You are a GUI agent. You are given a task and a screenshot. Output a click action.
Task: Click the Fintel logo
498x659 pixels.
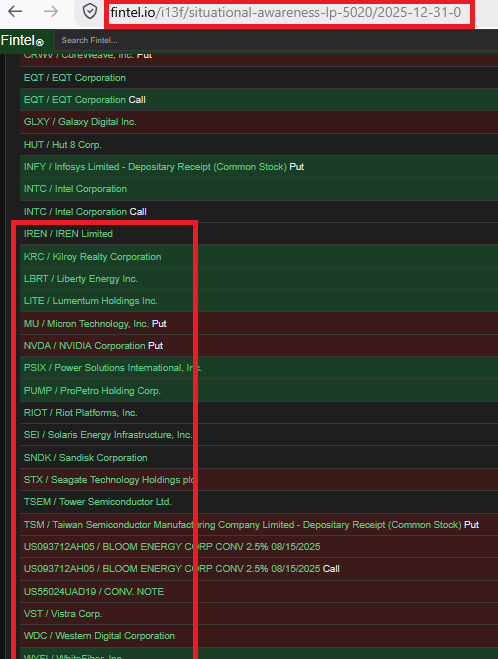pyautogui.click(x=22, y=40)
